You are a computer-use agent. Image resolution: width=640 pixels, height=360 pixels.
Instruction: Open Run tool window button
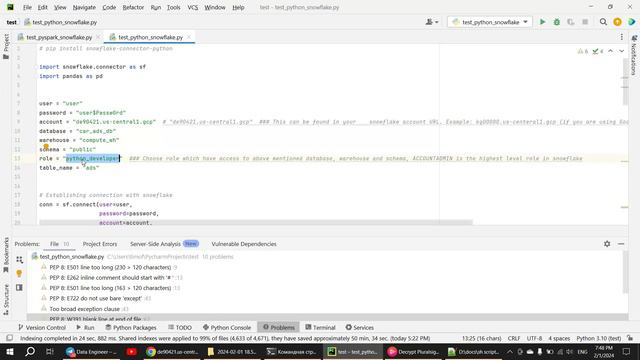point(85,327)
